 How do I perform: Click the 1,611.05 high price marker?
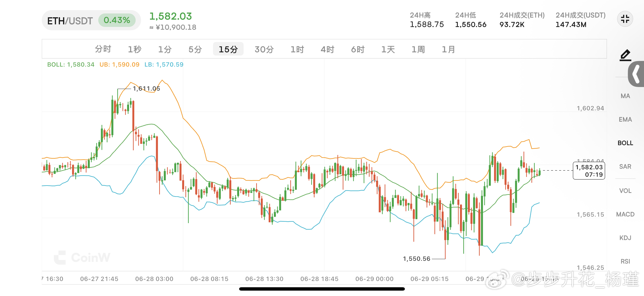(146, 88)
